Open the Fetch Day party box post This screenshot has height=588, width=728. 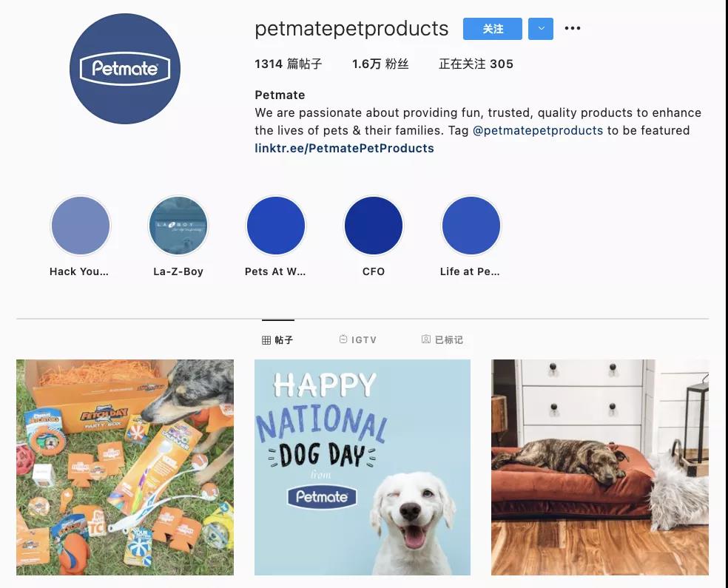pyautogui.click(x=125, y=467)
